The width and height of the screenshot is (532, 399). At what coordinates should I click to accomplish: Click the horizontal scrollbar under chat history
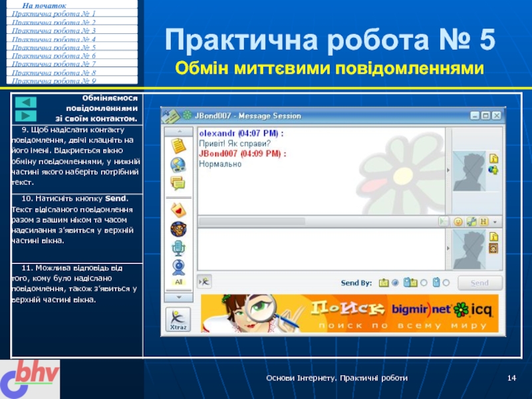click(x=252, y=222)
